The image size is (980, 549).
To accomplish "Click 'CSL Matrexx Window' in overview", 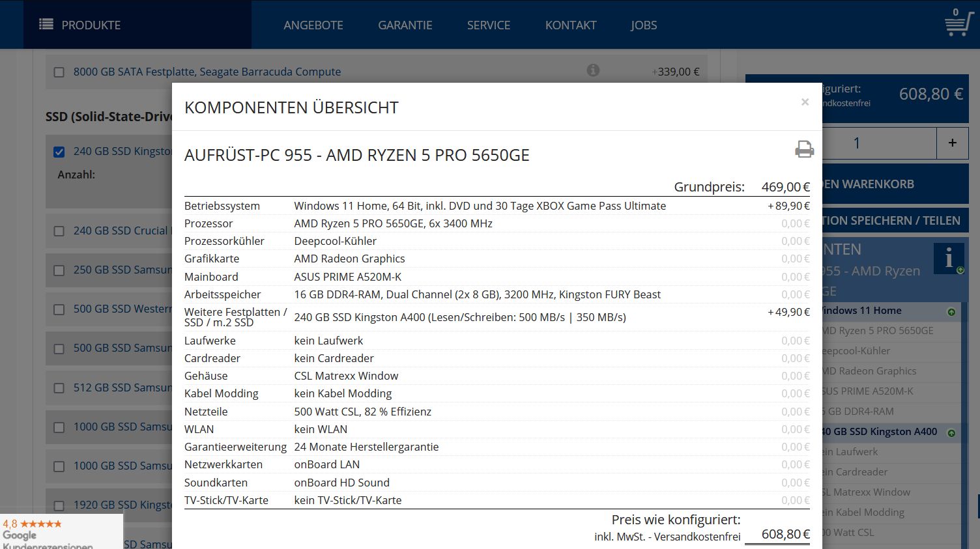I will (346, 376).
